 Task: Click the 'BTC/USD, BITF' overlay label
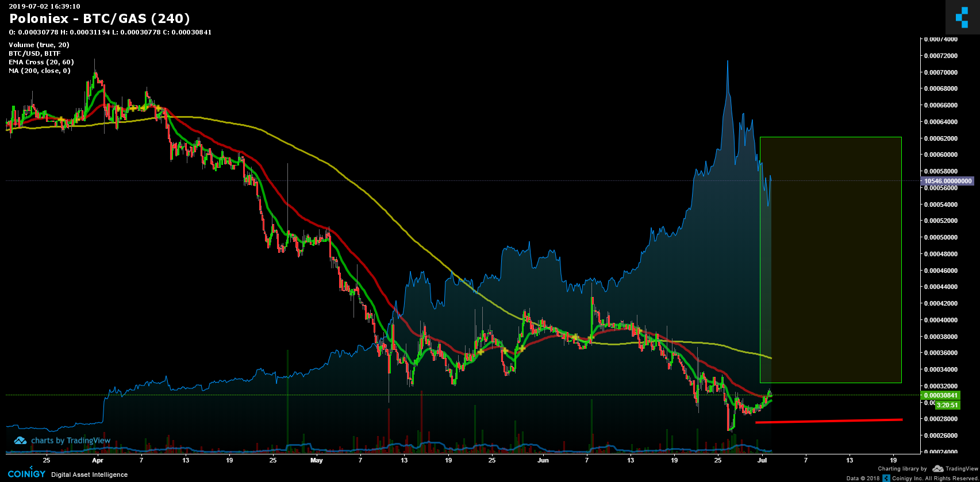coord(34,53)
